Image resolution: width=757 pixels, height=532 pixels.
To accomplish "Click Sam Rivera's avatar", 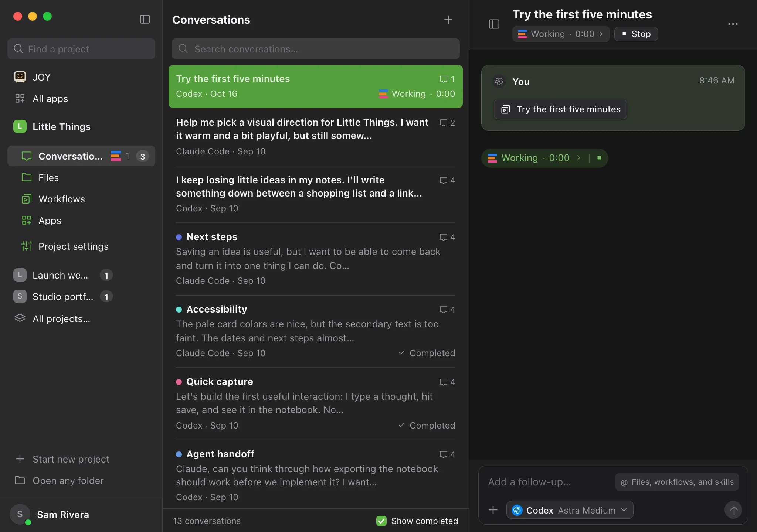I will pos(20,514).
